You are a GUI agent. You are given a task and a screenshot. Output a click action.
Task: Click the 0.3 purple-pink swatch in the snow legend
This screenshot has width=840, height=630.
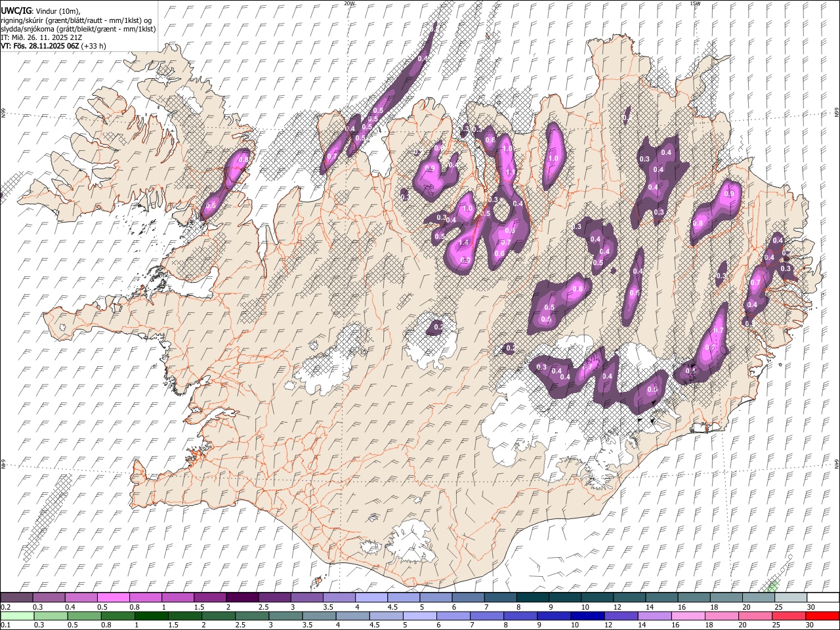(x=49, y=597)
